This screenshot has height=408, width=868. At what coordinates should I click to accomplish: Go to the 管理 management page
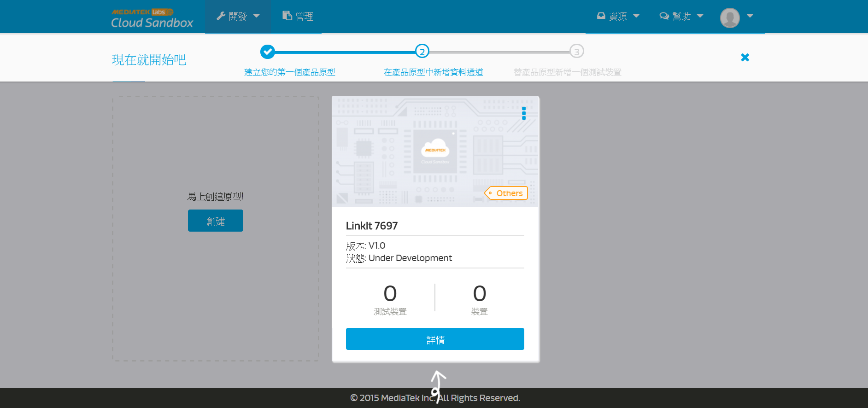click(298, 17)
